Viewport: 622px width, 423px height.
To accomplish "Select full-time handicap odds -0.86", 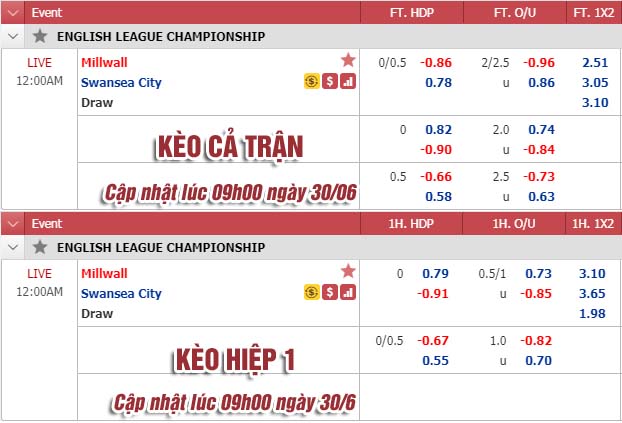I will (x=436, y=62).
